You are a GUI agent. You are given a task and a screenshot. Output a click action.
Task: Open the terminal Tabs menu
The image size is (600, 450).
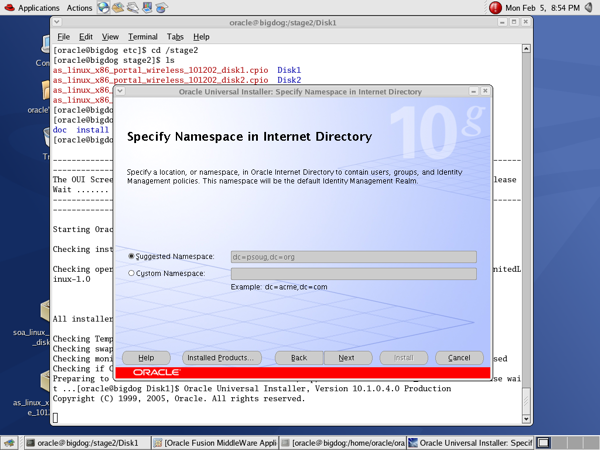point(175,37)
